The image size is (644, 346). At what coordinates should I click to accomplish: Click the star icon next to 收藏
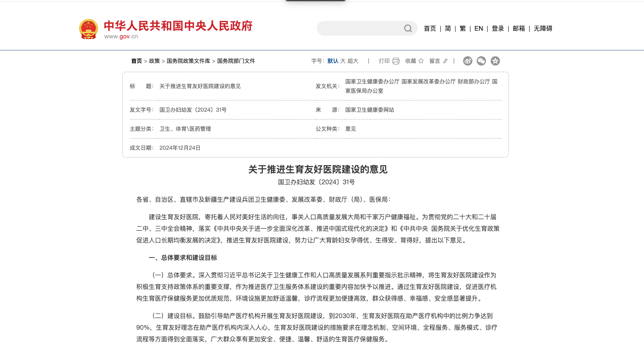pyautogui.click(x=421, y=61)
